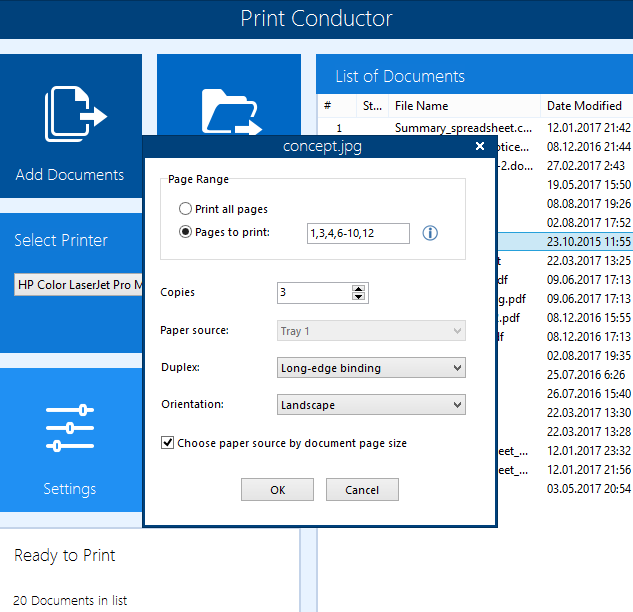Image resolution: width=633 pixels, height=612 pixels.
Task: Click date 08.12.2016 21:44
Action: tap(589, 147)
